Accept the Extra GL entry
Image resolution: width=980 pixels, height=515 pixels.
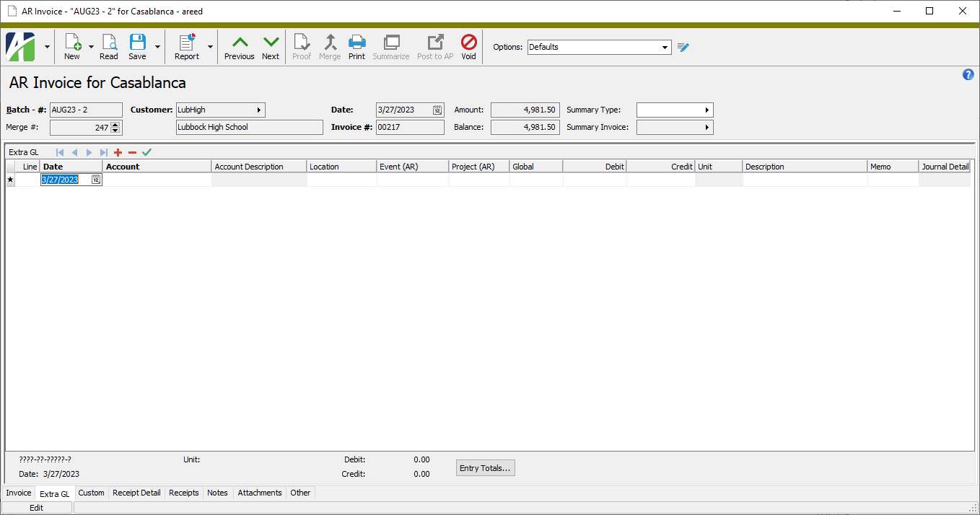(x=146, y=152)
